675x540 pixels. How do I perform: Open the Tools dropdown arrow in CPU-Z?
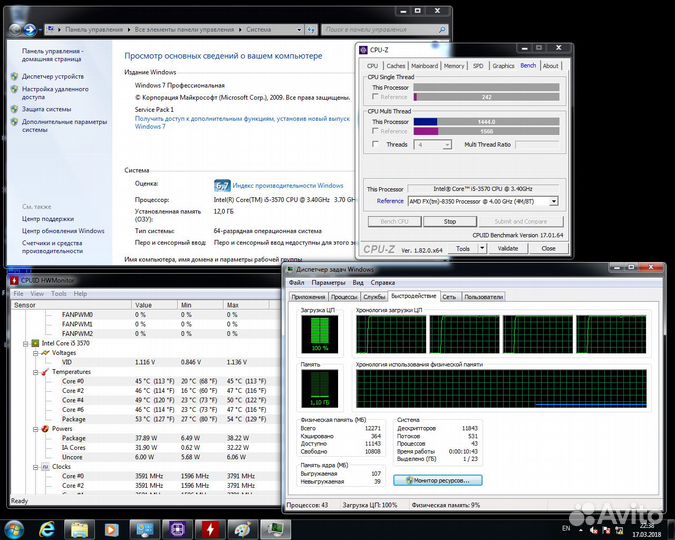point(482,248)
